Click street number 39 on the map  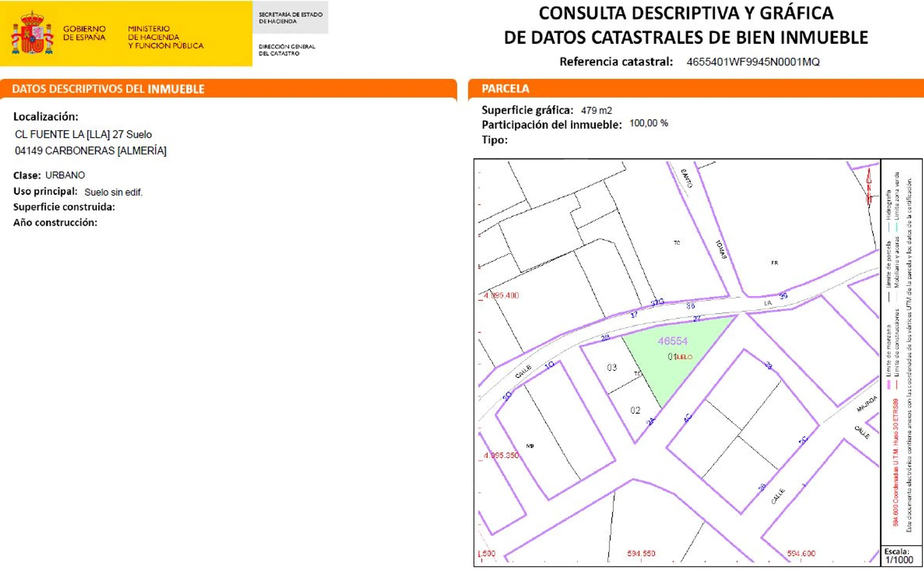pyautogui.click(x=783, y=296)
